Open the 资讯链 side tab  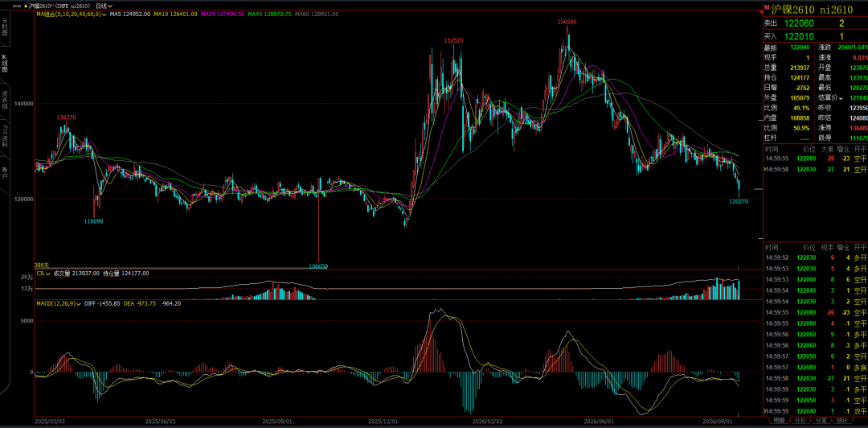(5, 101)
